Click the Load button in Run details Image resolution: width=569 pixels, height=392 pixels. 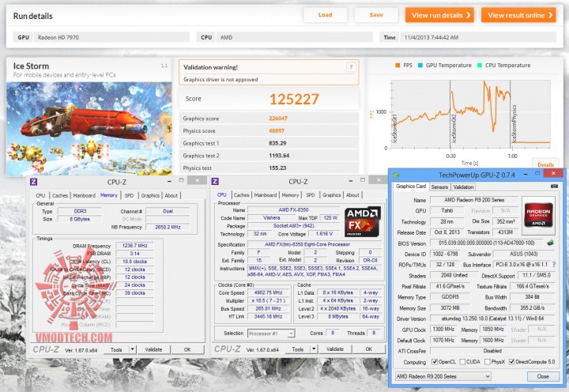[325, 15]
